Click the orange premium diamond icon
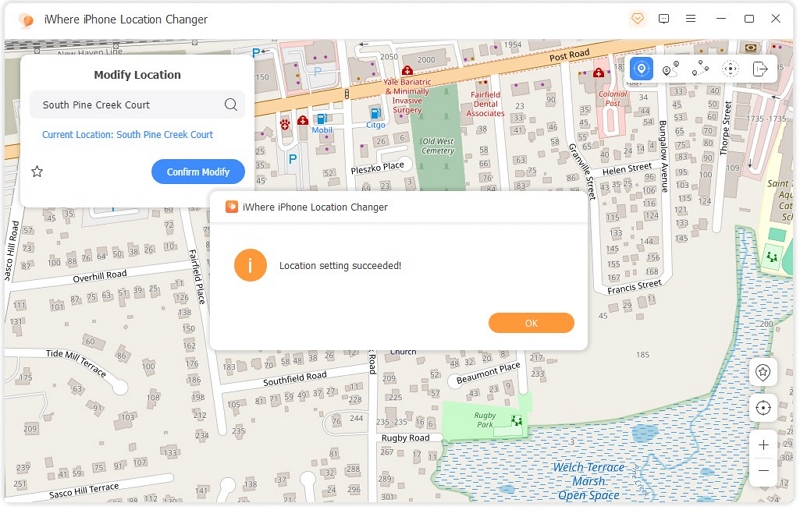This screenshot has width=800, height=510. click(637, 19)
